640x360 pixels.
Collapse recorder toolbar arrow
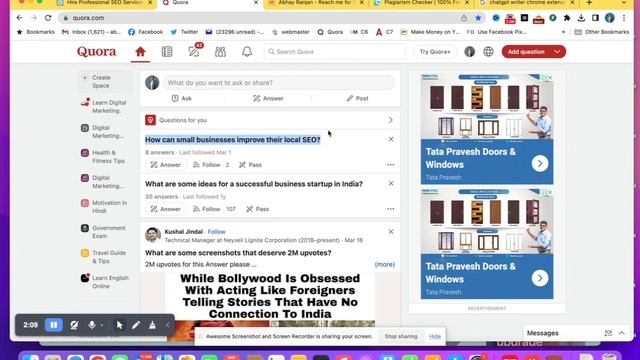tap(168, 325)
